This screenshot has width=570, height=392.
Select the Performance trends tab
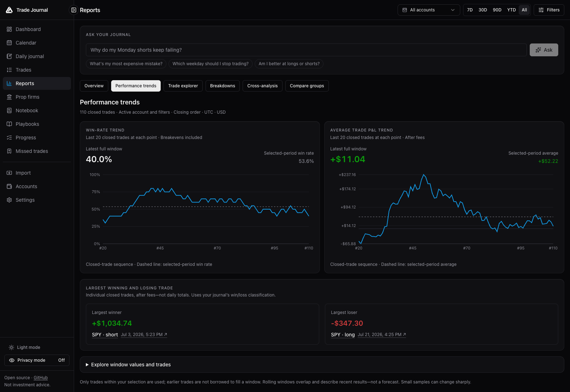136,86
